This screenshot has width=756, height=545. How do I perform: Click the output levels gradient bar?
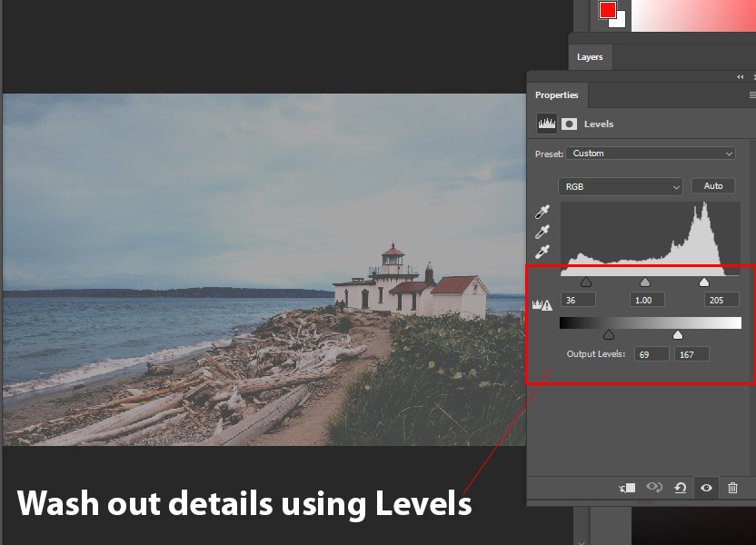(651, 322)
